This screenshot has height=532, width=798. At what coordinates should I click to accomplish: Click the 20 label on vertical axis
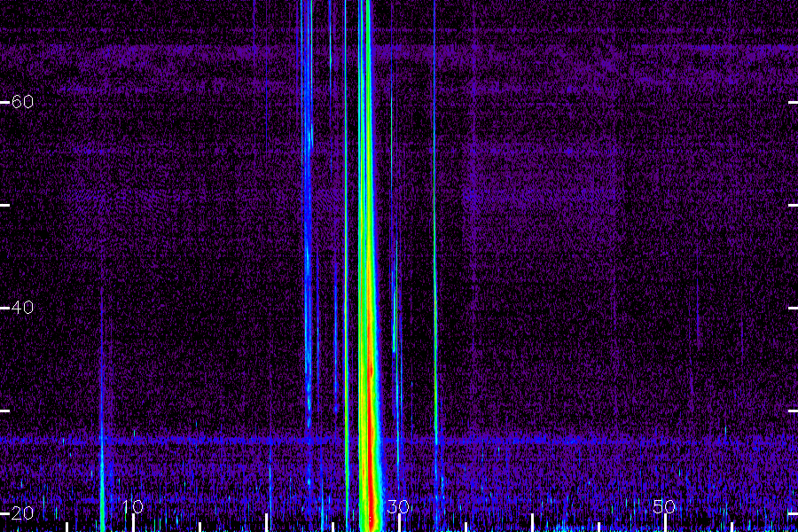[x=22, y=513]
